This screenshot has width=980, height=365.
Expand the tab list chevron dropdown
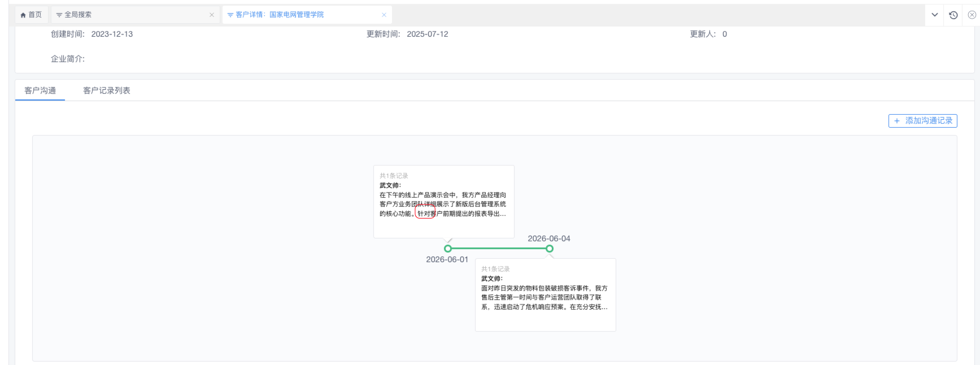[935, 15]
